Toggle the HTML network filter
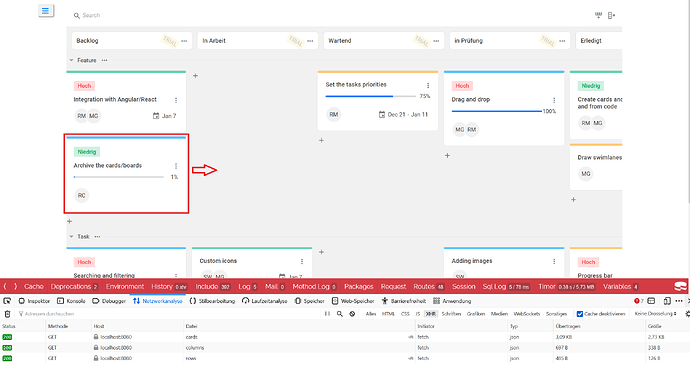Viewport: 690px width, 365px height. coord(388,314)
